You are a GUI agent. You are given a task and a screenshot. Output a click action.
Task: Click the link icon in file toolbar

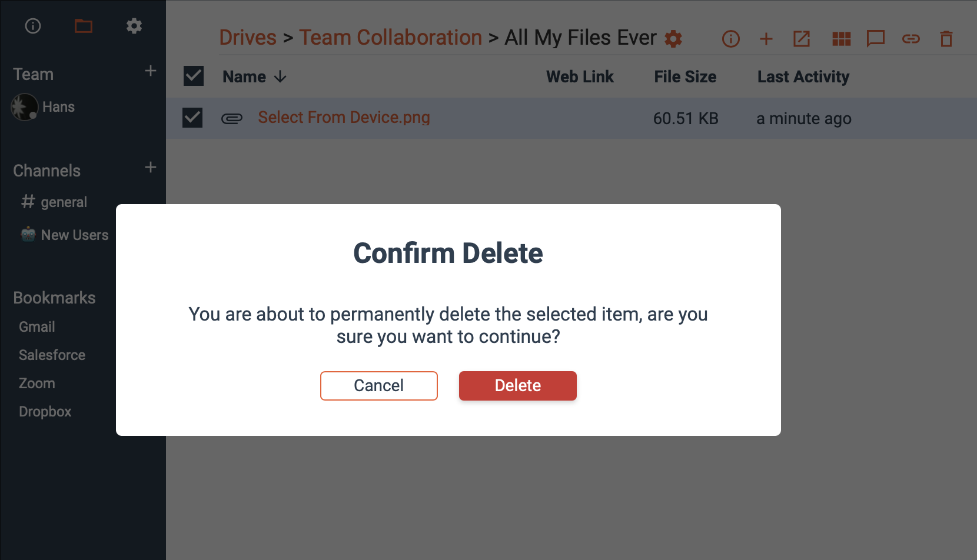[x=910, y=39]
